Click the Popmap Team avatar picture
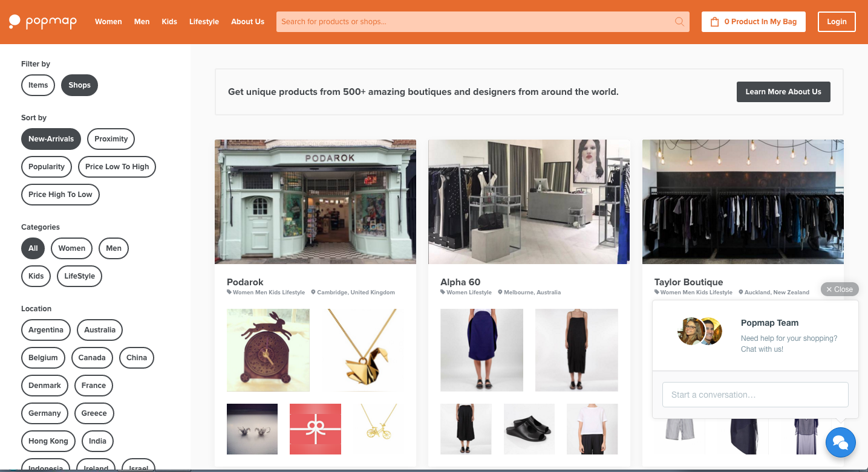 point(700,331)
